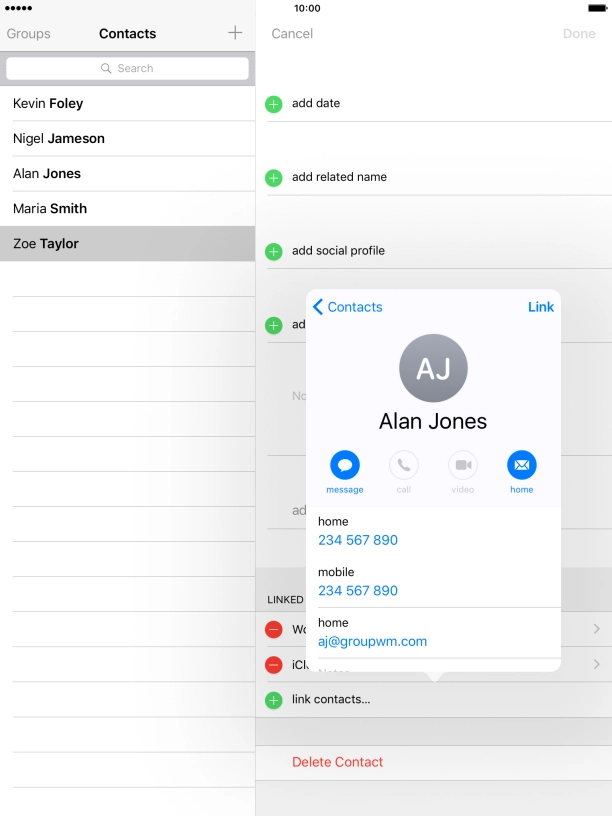Tap green plus next to add social profile
Viewport: 612px width, 816px height.
[273, 251]
